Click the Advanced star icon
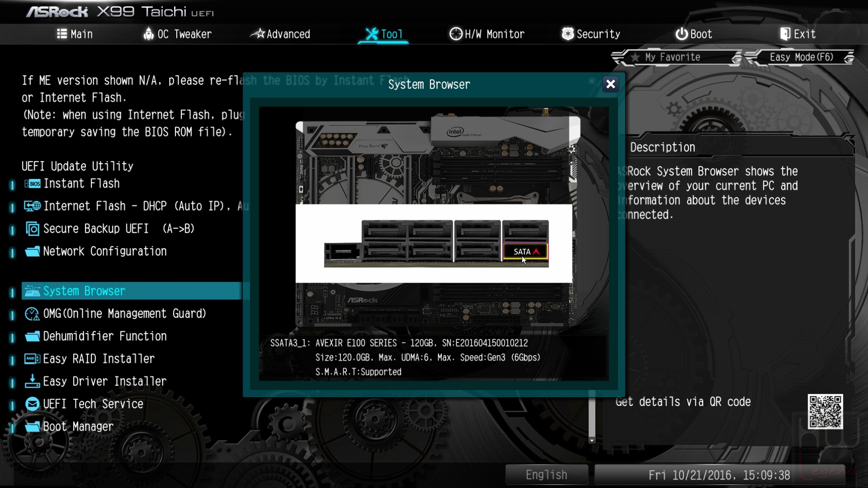The height and width of the screenshot is (488, 868). tap(258, 34)
